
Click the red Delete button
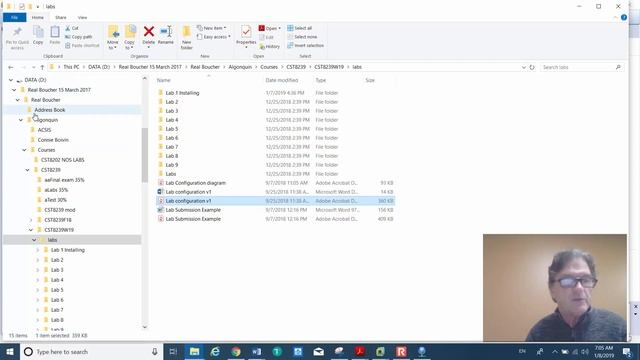149,36
